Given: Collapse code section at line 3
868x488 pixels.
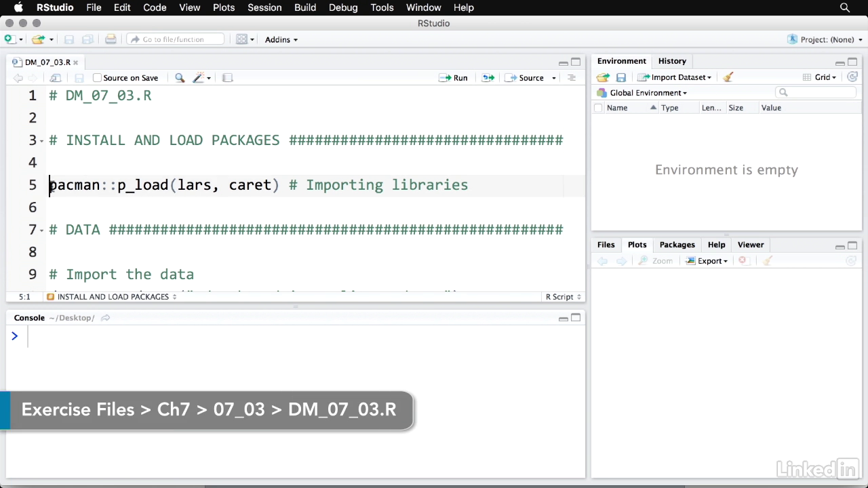Looking at the screenshot, I should [42, 141].
